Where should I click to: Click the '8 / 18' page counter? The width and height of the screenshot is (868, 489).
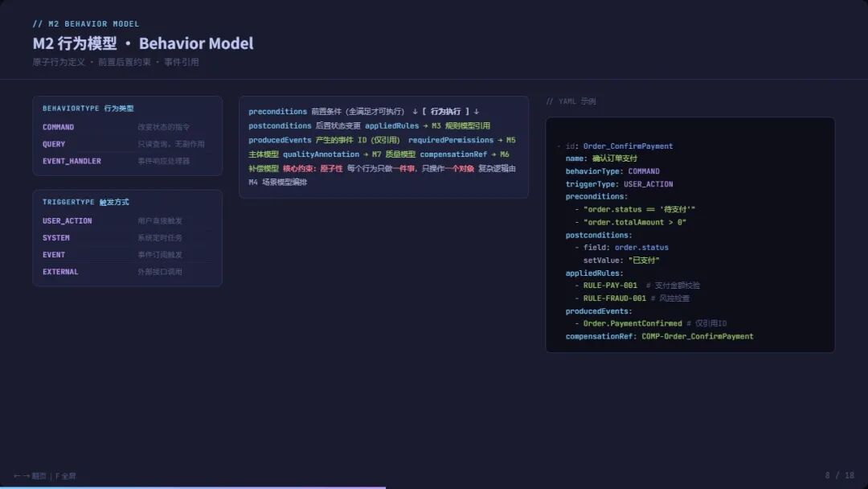coord(839,475)
